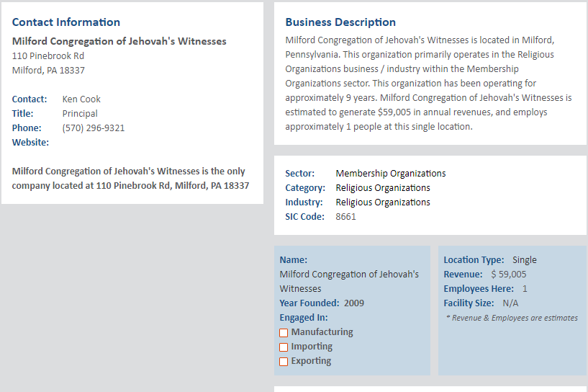Click the Milford Congregation company name heading
Viewport: 588px width, 392px height.
[119, 41]
